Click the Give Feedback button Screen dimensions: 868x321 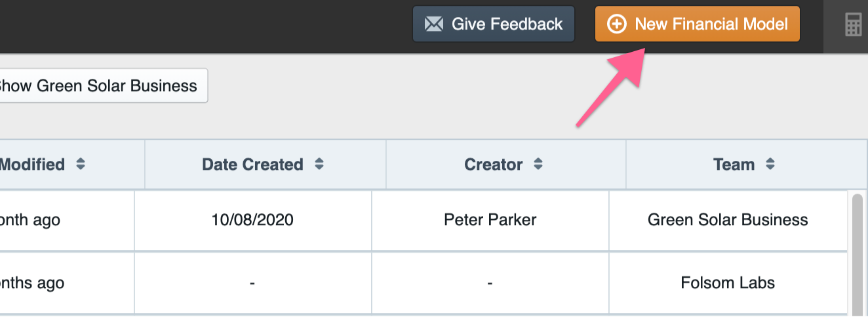pyautogui.click(x=494, y=24)
